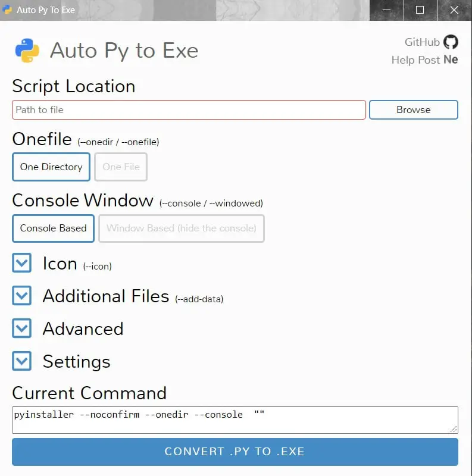Select One Directory option
The height and width of the screenshot is (476, 472).
51,167
